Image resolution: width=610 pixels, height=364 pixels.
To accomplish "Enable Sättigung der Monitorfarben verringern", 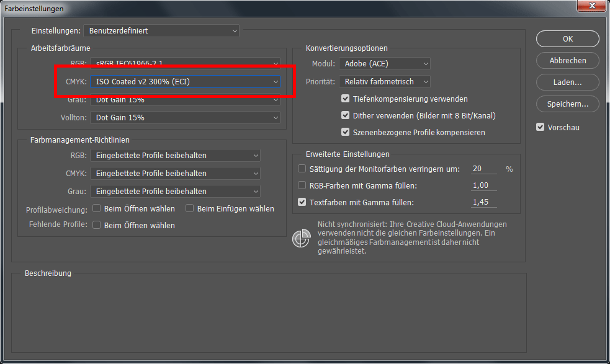I will click(302, 169).
